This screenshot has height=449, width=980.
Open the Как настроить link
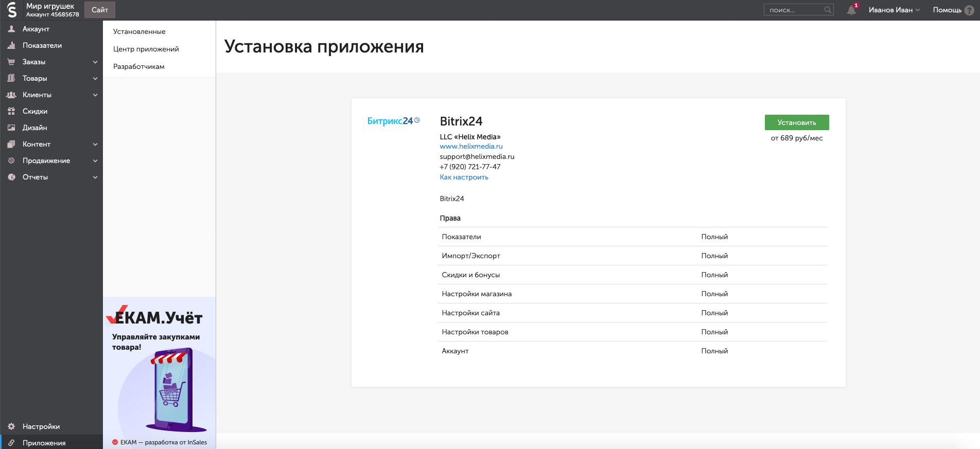[464, 177]
